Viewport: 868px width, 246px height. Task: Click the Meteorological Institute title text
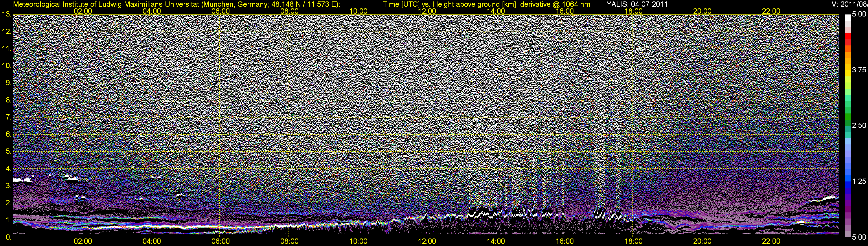point(176,4)
